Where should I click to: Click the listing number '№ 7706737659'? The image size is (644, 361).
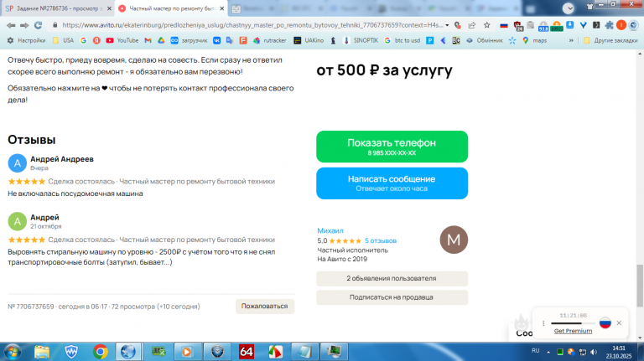click(31, 307)
